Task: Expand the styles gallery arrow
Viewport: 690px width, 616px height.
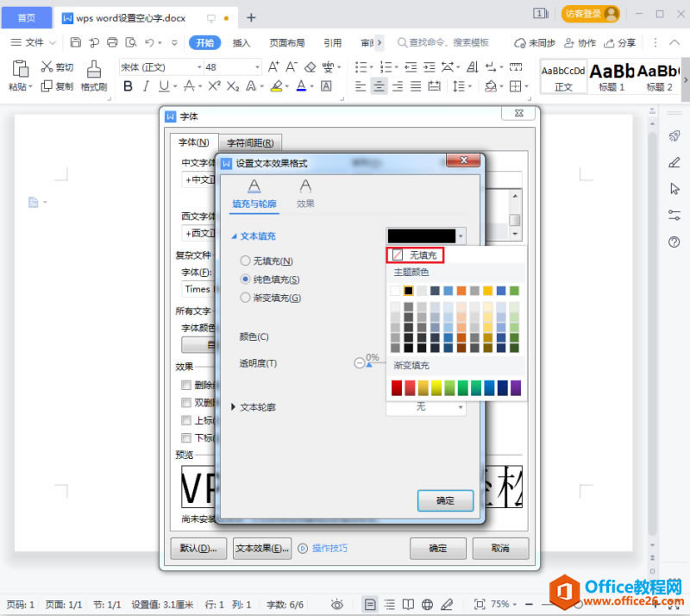Action: pyautogui.click(x=685, y=80)
